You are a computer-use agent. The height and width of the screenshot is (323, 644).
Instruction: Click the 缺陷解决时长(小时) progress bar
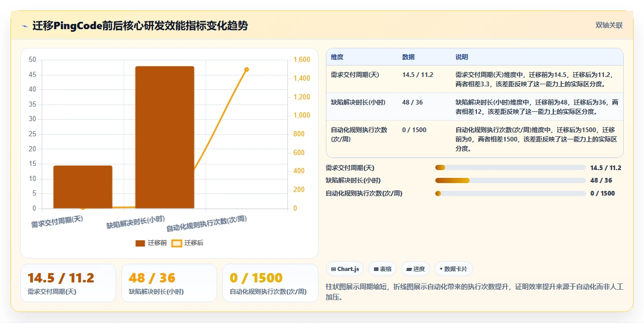pyautogui.click(x=511, y=180)
